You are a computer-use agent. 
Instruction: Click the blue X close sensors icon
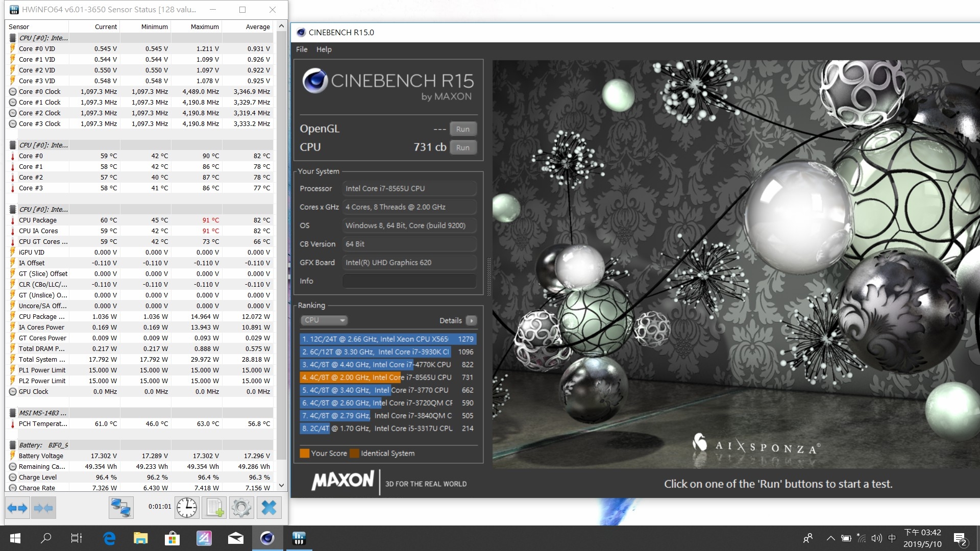[x=269, y=508]
